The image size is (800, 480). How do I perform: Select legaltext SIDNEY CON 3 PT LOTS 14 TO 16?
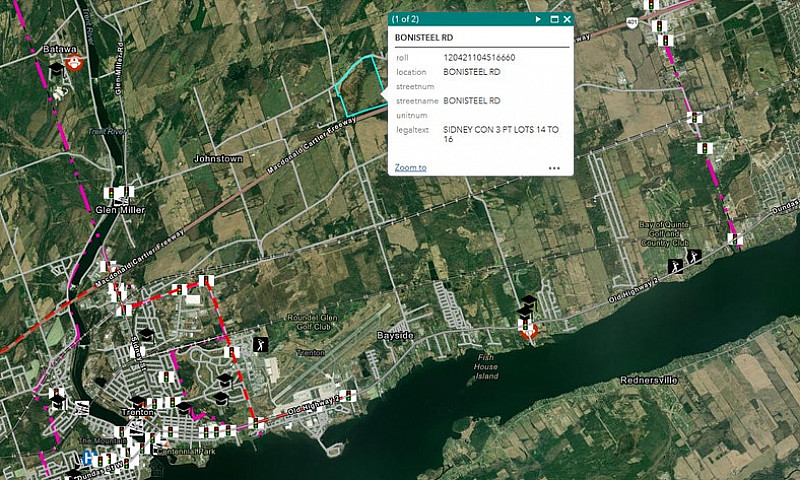[501, 134]
